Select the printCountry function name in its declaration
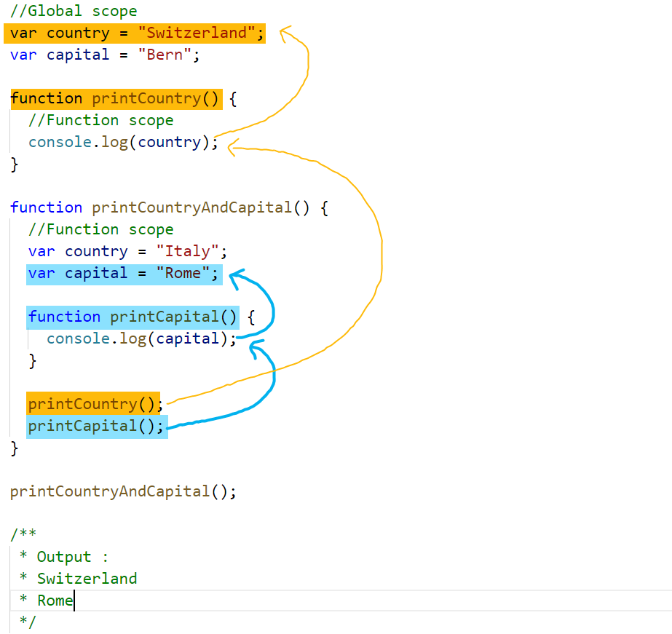Screen dimensions: 672x634 (146, 98)
